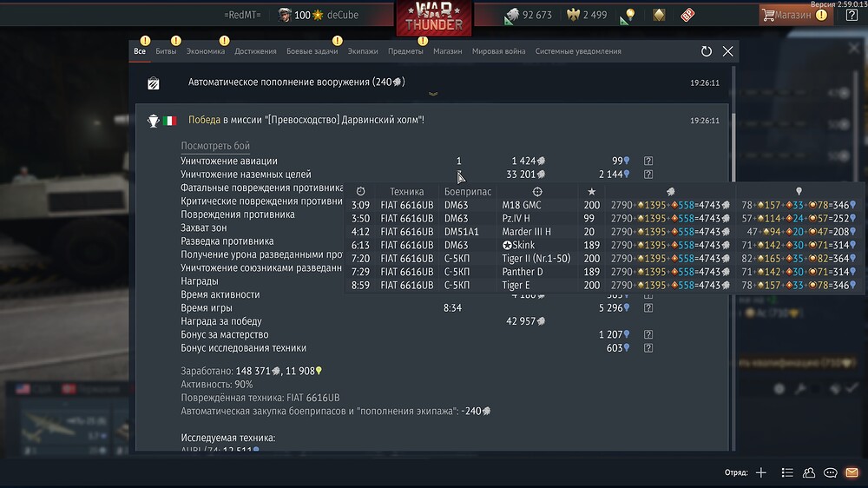Click the help icon for Уничтожение авиации row
Screen dimensions: 868x488
[x=648, y=161]
